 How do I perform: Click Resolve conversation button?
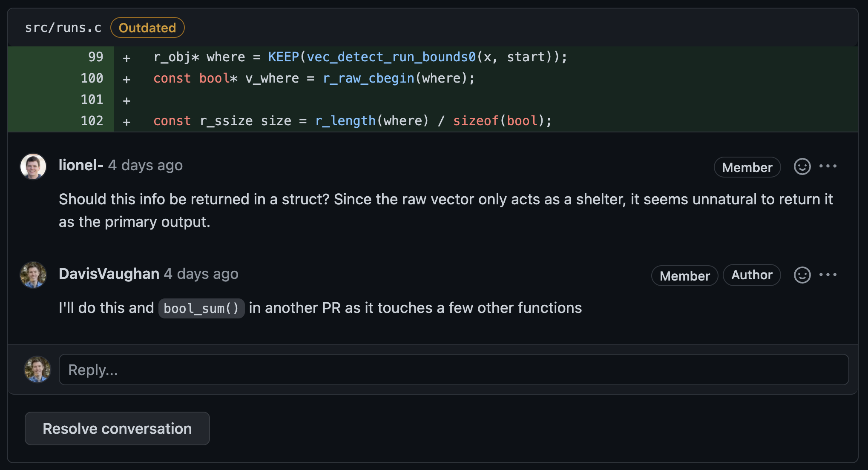pyautogui.click(x=117, y=428)
